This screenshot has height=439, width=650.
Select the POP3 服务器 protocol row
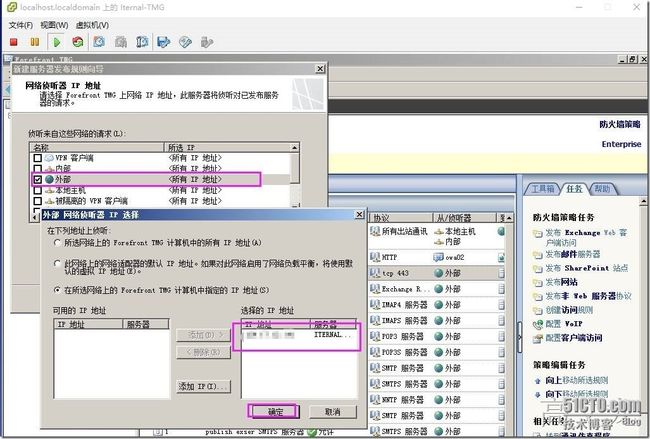click(437, 336)
